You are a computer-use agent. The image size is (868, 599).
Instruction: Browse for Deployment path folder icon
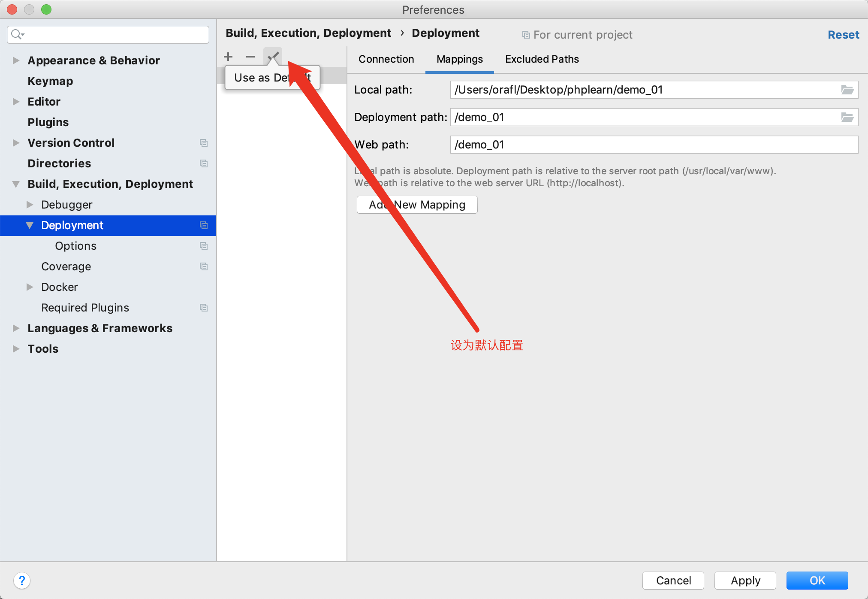[x=847, y=117]
